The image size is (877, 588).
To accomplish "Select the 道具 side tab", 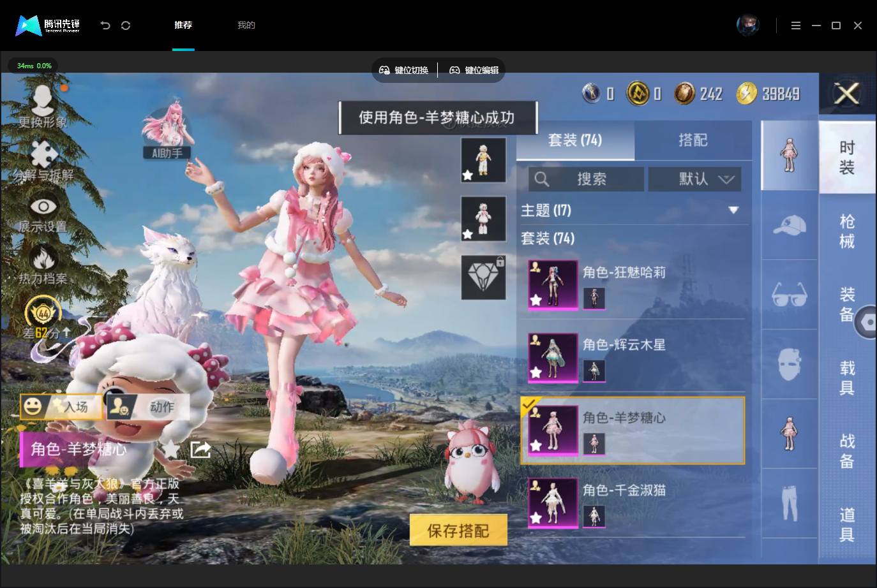I will [x=847, y=524].
